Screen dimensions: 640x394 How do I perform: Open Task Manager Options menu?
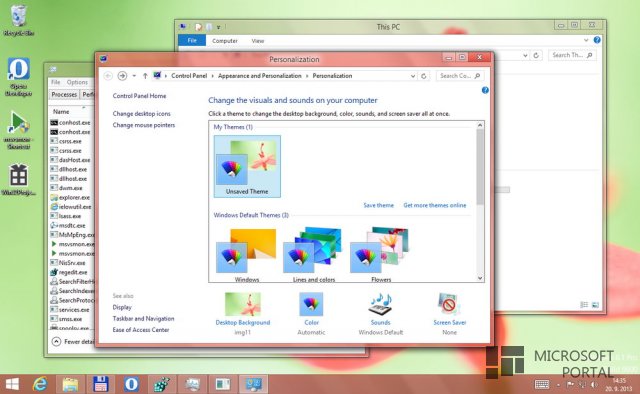click(77, 82)
